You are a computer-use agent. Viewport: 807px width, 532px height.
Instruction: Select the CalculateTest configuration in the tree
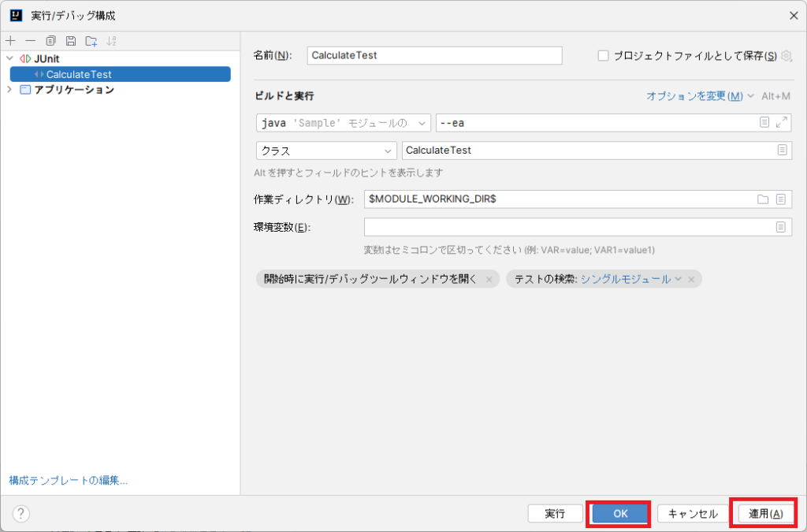coord(121,74)
